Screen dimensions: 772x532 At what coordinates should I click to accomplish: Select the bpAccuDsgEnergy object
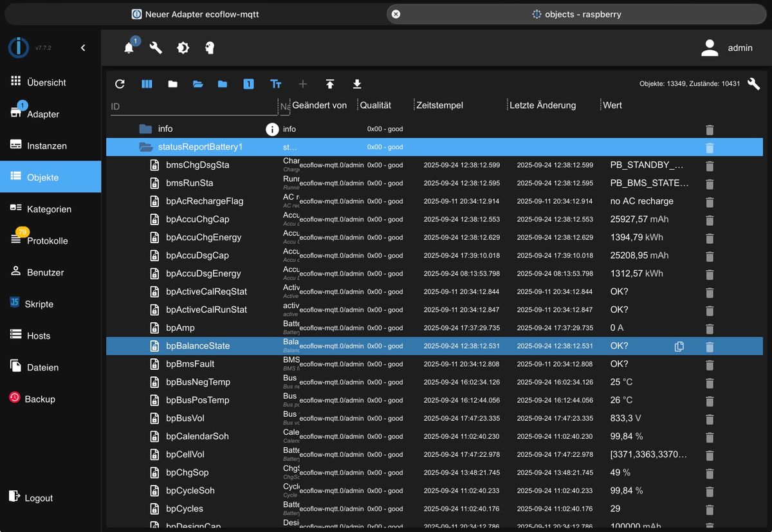434,273
